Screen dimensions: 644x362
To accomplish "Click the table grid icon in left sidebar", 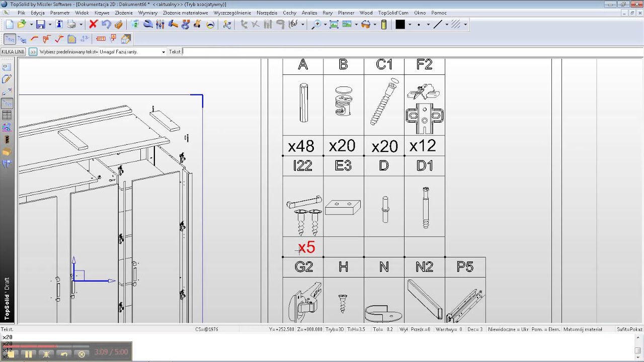I will (x=7, y=116).
